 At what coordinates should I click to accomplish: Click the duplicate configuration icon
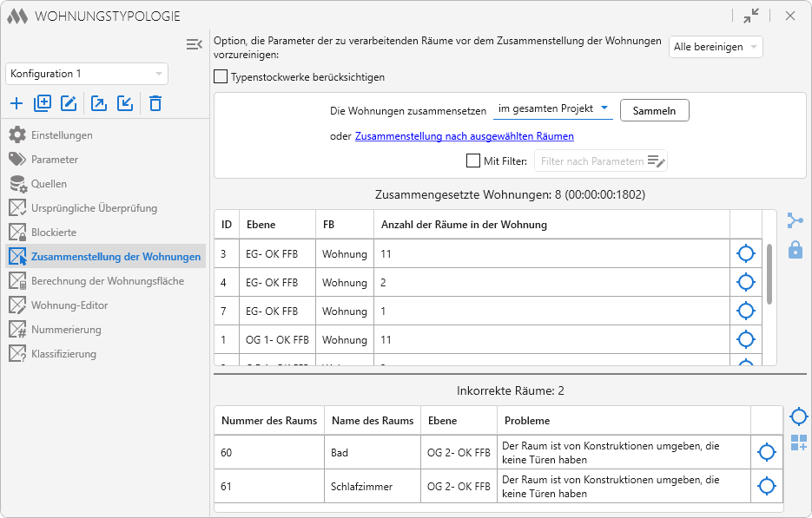(x=43, y=104)
